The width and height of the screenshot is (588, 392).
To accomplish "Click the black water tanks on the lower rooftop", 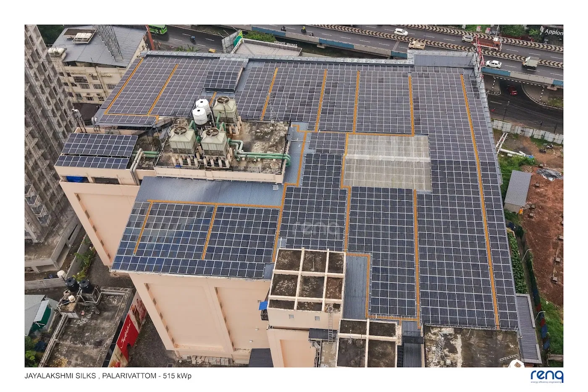I will point(78,285).
